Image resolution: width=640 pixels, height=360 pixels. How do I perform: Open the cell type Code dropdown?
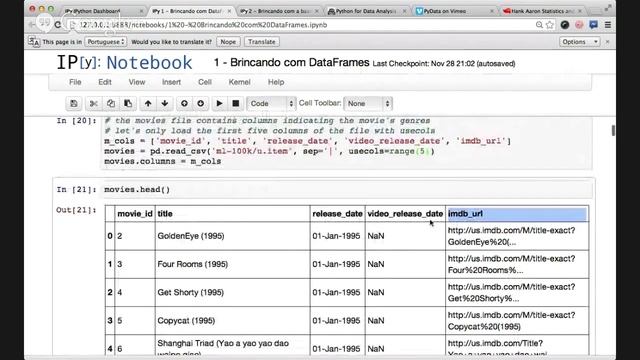point(271,104)
